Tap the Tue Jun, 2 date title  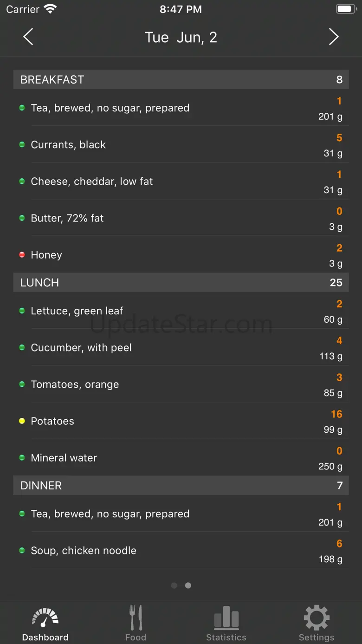click(x=181, y=38)
